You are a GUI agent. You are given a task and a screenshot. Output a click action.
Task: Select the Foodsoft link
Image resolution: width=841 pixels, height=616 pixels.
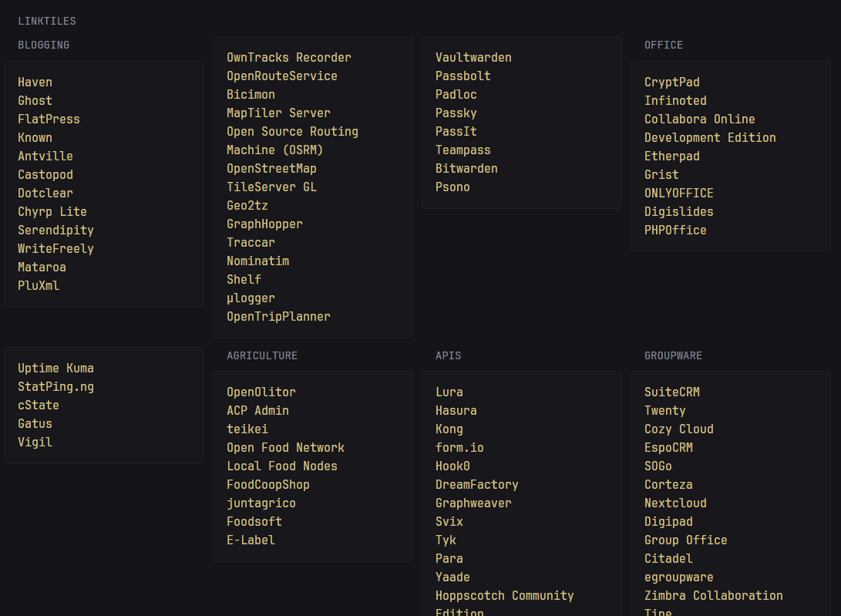click(x=254, y=521)
